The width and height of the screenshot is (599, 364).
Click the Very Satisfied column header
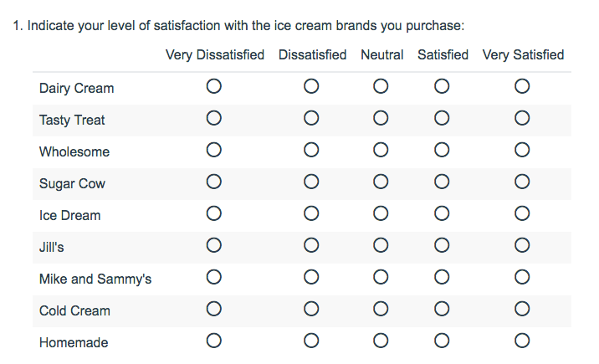pos(523,55)
